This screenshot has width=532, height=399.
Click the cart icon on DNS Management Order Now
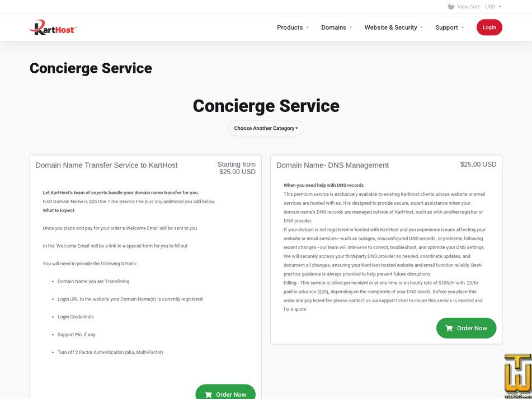(x=449, y=328)
